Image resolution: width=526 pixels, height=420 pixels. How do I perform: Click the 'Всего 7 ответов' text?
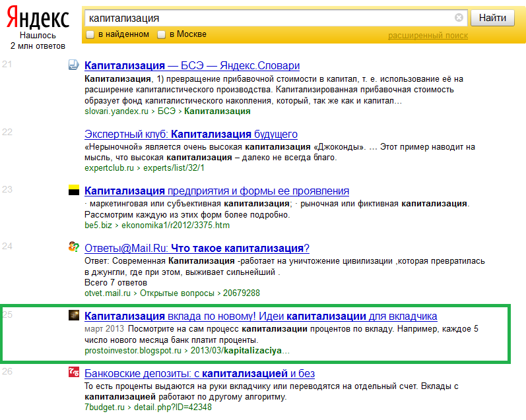click(115, 283)
